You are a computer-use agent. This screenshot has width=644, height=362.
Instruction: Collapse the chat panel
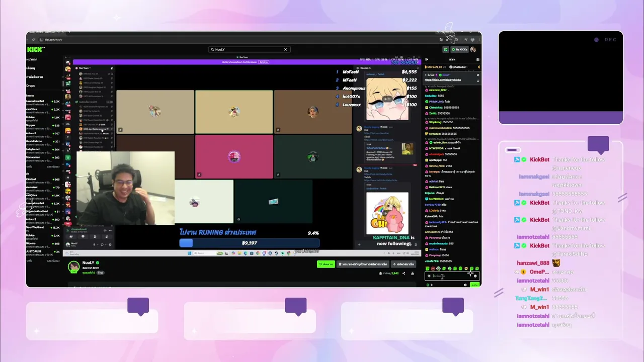427,59
